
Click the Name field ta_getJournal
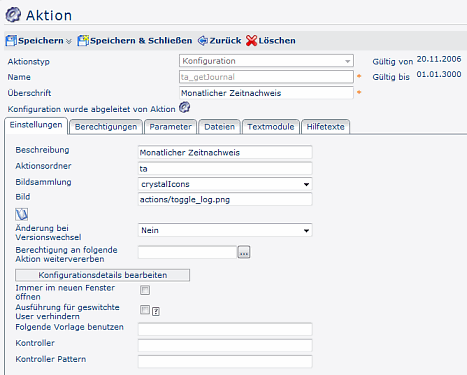[266, 77]
